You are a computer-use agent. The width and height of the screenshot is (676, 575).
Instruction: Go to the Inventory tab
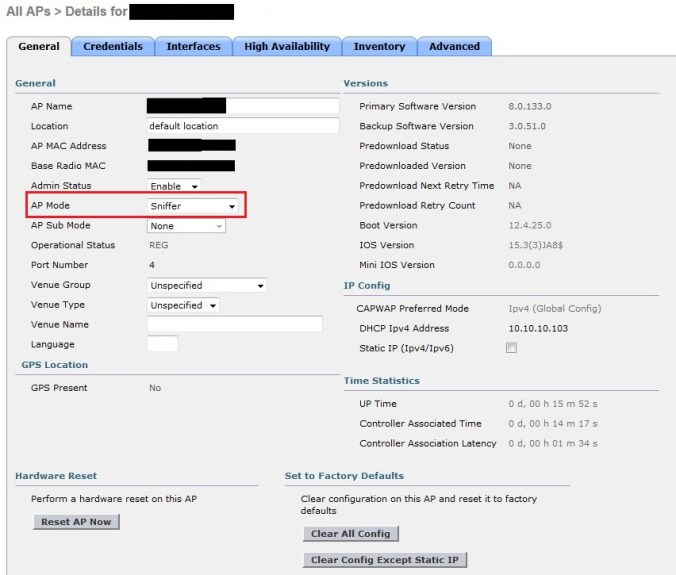pyautogui.click(x=379, y=46)
